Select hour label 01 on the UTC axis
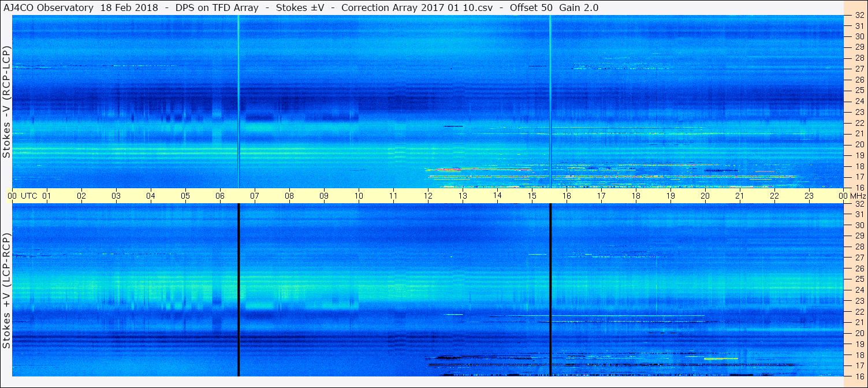The width and height of the screenshot is (868, 388). tap(47, 196)
